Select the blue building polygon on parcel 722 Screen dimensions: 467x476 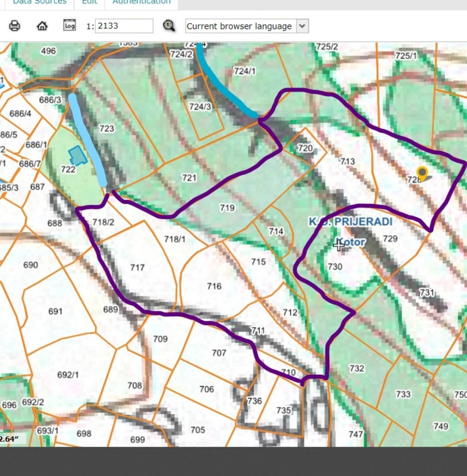coord(77,156)
